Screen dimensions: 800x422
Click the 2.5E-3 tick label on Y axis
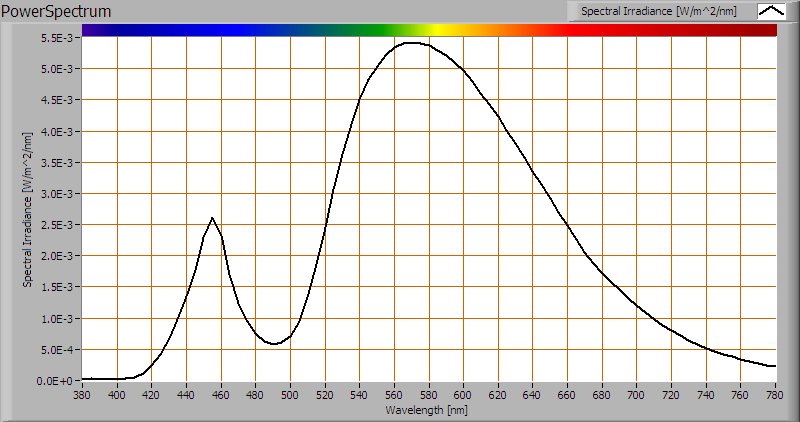pyautogui.click(x=58, y=225)
